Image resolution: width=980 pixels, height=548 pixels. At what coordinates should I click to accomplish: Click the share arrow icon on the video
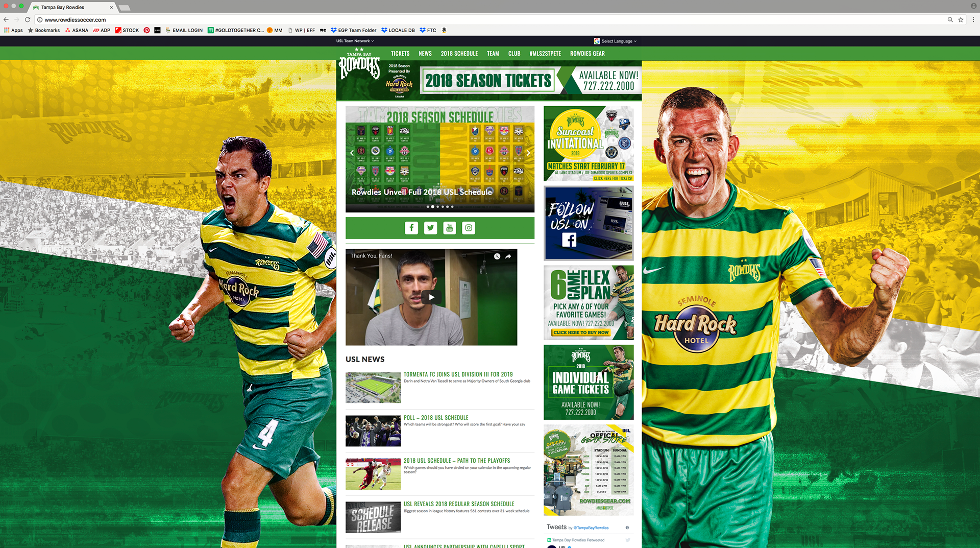pos(508,256)
